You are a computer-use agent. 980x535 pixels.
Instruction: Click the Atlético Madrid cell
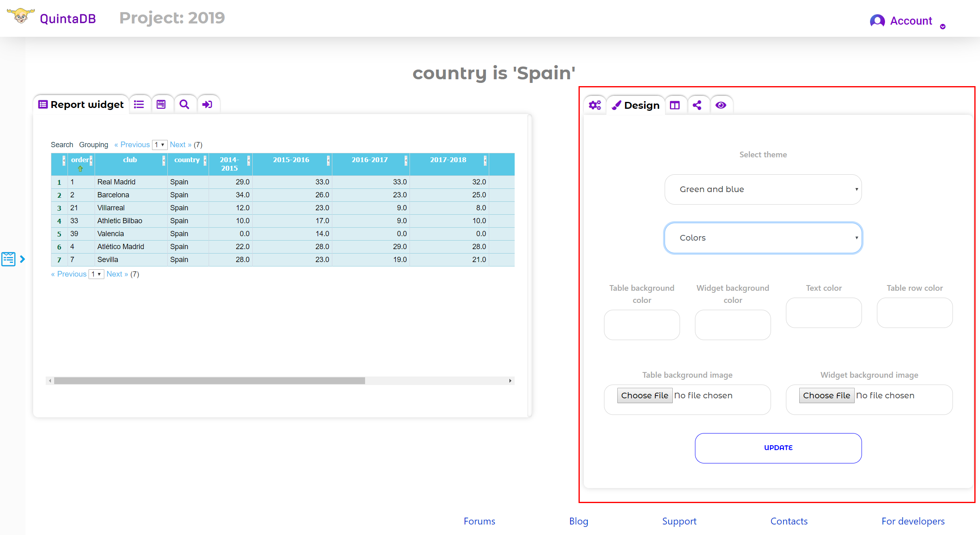(x=131, y=247)
